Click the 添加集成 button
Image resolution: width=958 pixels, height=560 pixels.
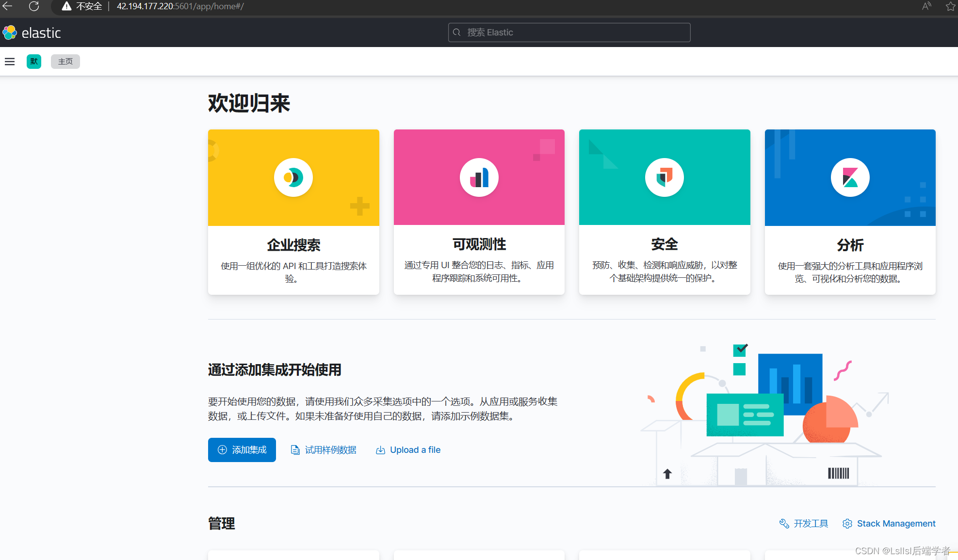click(242, 450)
